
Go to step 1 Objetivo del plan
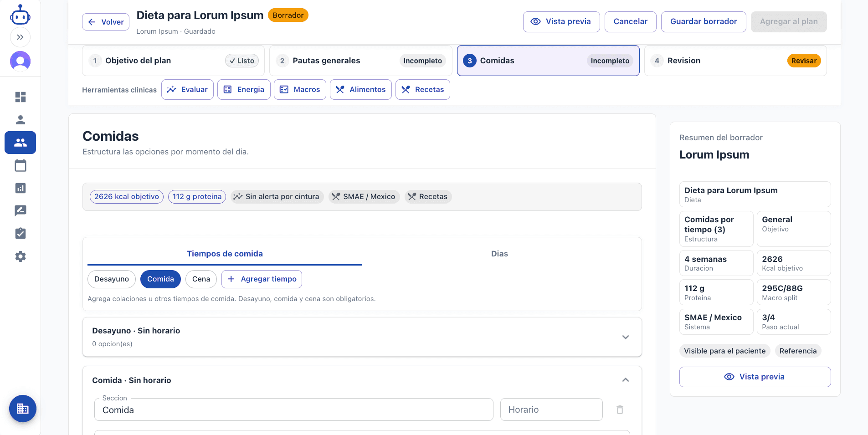(173, 61)
